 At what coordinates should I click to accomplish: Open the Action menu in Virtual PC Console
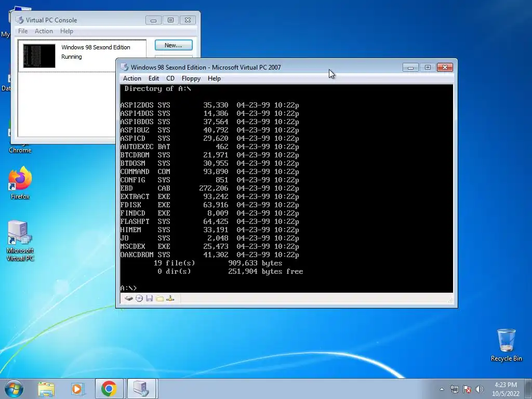(44, 31)
